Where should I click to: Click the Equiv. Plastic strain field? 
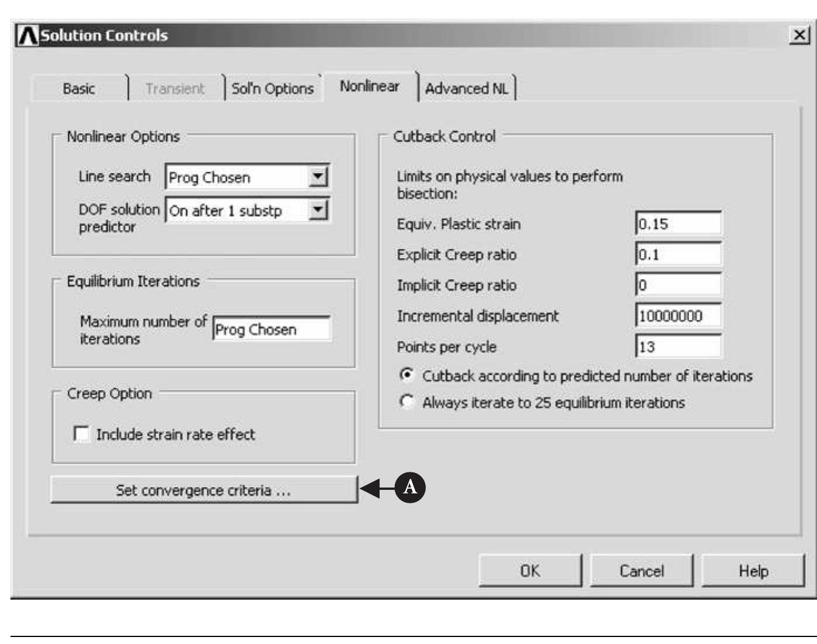click(678, 224)
